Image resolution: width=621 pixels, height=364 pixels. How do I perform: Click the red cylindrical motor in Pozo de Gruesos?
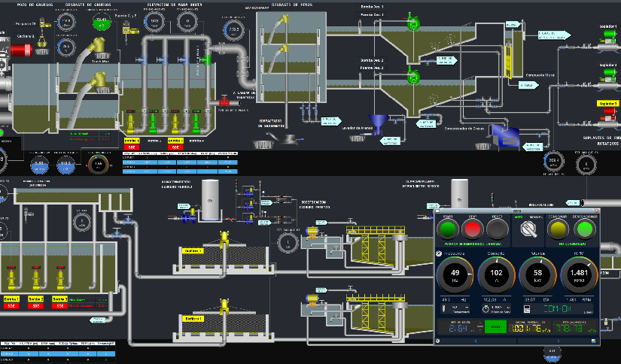tap(21, 50)
